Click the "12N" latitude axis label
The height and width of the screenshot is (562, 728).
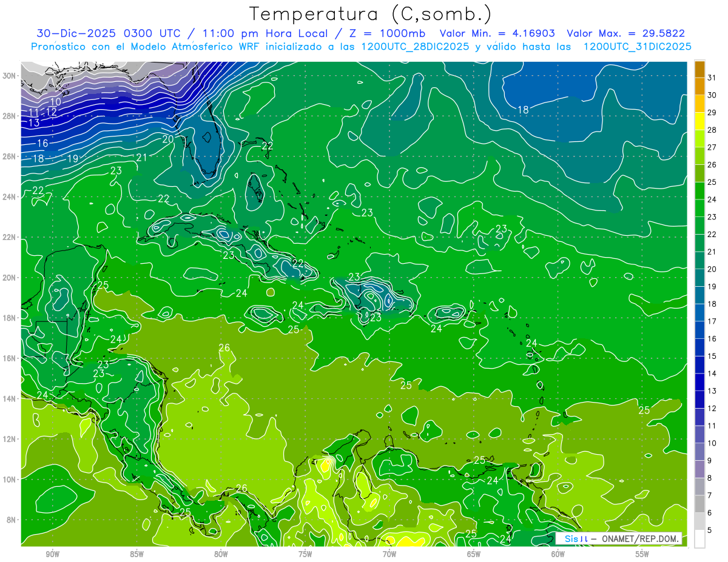pyautogui.click(x=9, y=439)
